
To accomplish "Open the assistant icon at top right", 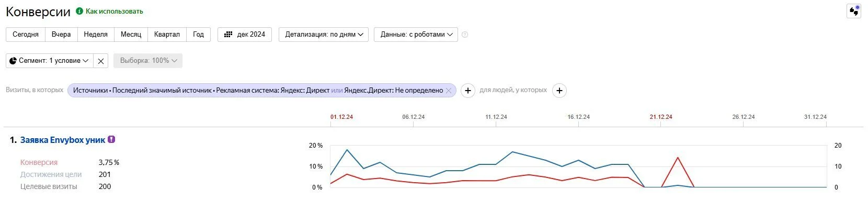I will click(854, 11).
